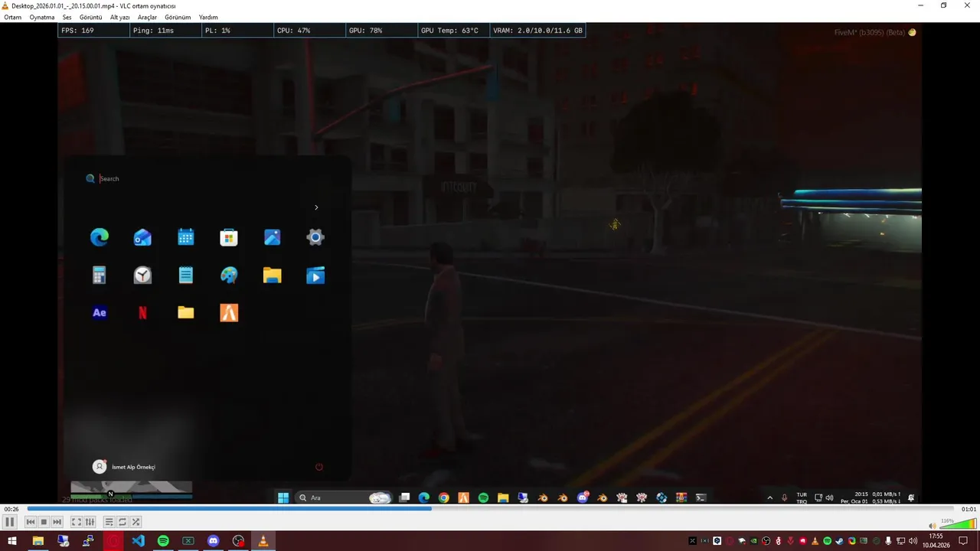Screen dimensions: 980x551
Task: Open Opera GX from bottom taskbar
Action: 113,541
